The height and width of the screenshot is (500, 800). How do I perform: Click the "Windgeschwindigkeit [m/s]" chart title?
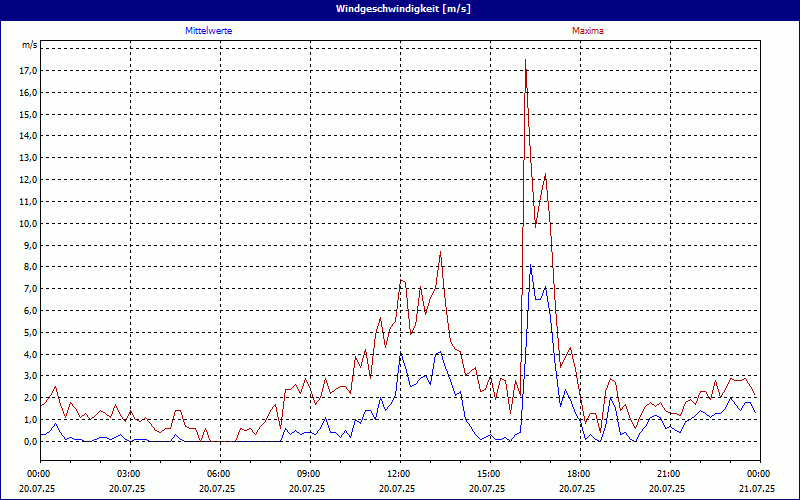pos(400,8)
